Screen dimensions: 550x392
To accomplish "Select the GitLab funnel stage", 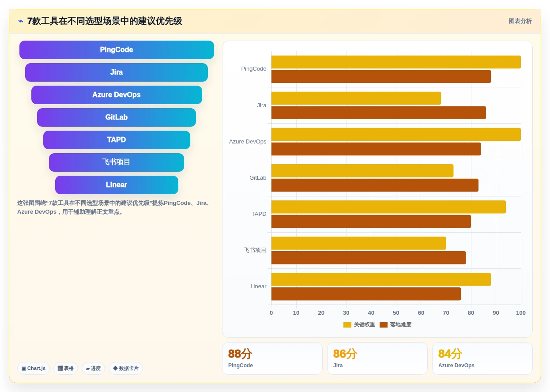I will pos(117,117).
